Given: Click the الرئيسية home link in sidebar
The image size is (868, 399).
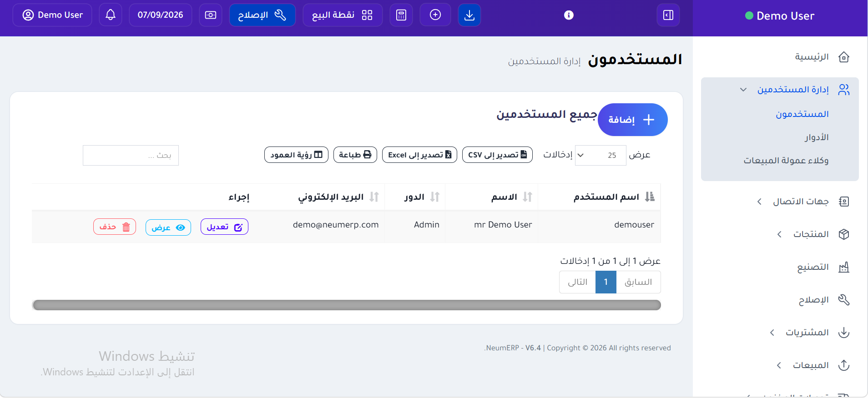Looking at the screenshot, I should click(x=812, y=57).
